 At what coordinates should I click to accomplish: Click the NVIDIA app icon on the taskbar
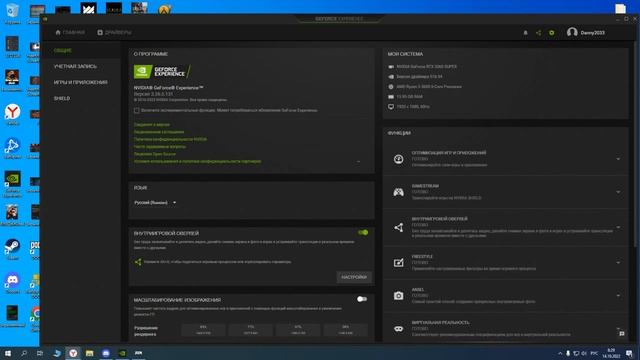122,353
